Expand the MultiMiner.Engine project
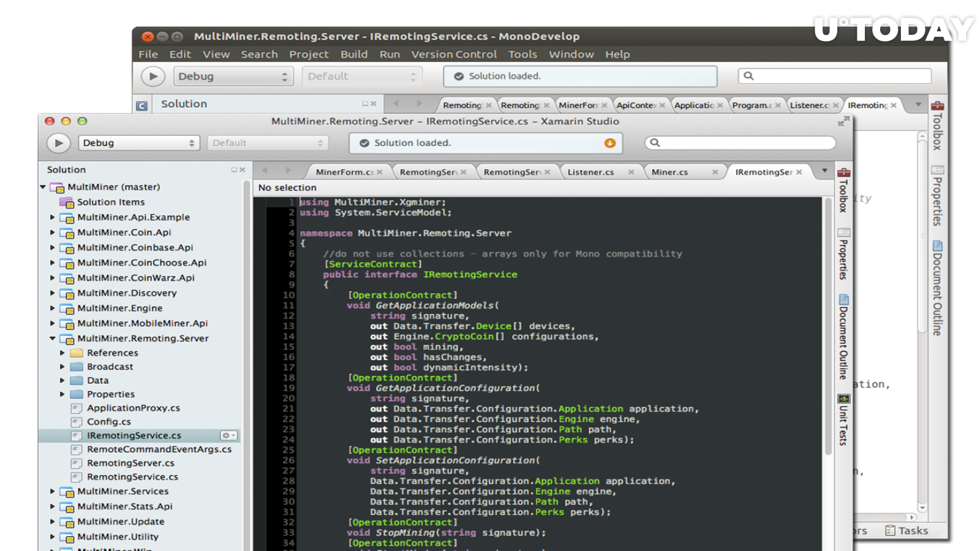Viewport: 980px width, 551px height. pos(52,308)
